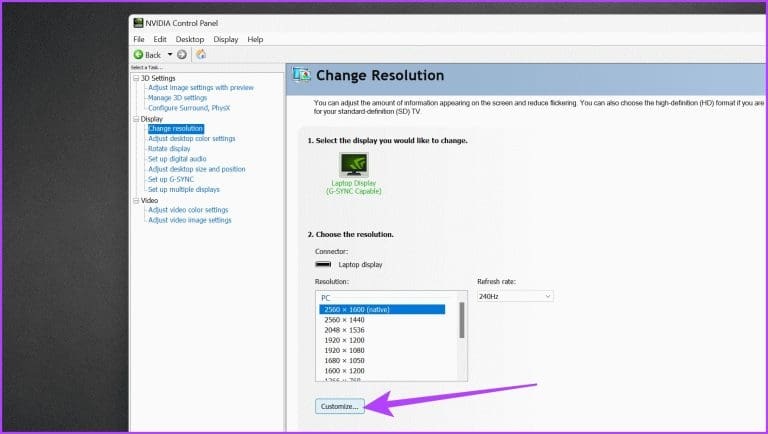Open the Desktop menu
Image resolution: width=768 pixels, height=434 pixels.
[x=190, y=39]
